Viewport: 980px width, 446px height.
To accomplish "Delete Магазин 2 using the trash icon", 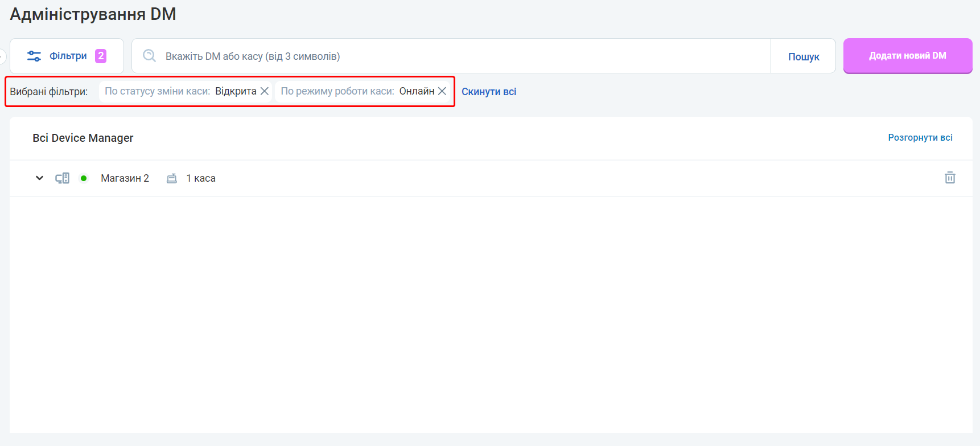I will [950, 178].
